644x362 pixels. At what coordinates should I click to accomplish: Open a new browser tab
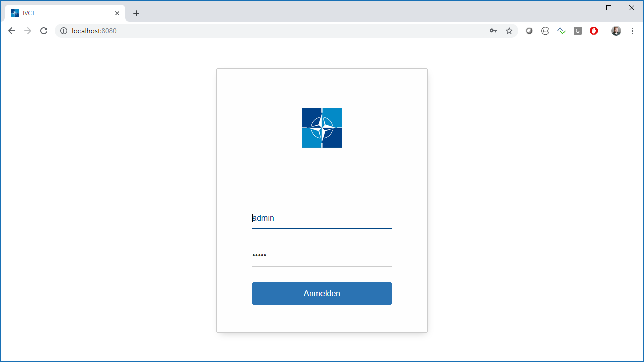136,13
